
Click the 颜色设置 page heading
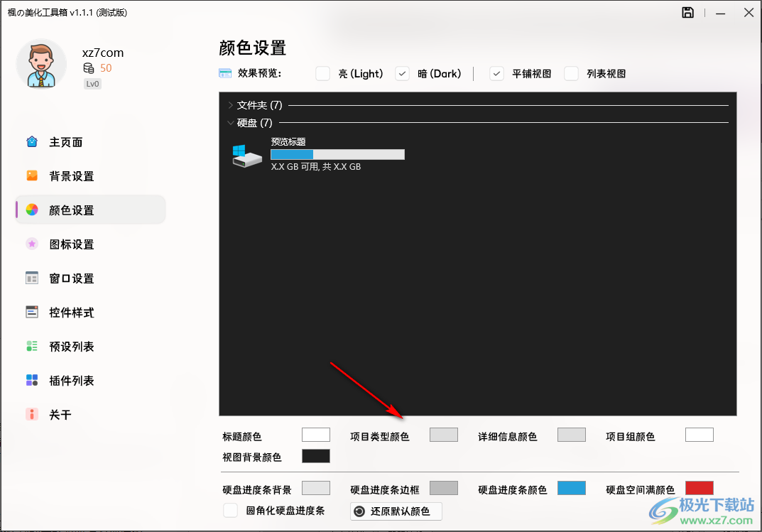pos(253,48)
